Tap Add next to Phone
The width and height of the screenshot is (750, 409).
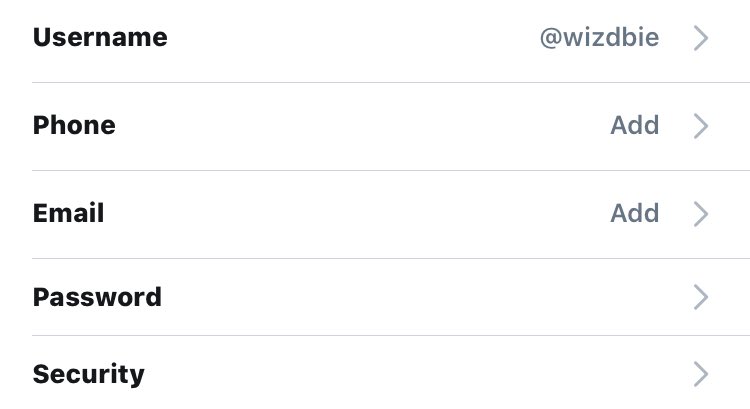[x=635, y=125]
